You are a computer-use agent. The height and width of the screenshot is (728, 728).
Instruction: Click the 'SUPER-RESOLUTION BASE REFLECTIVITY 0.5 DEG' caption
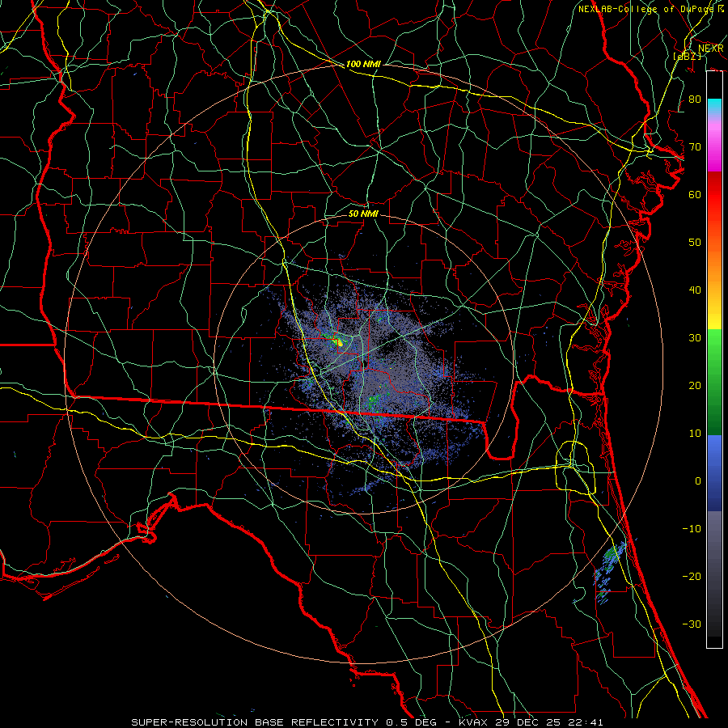(x=284, y=722)
